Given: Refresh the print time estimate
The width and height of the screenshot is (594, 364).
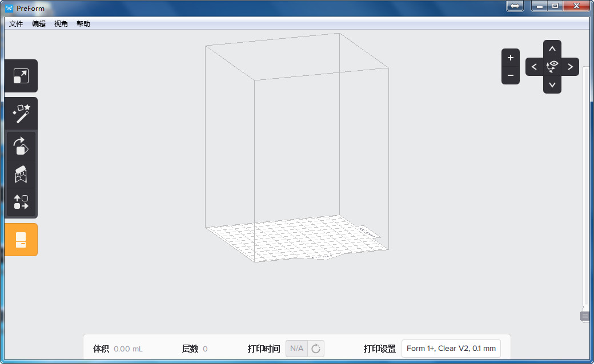Looking at the screenshot, I should tap(315, 349).
